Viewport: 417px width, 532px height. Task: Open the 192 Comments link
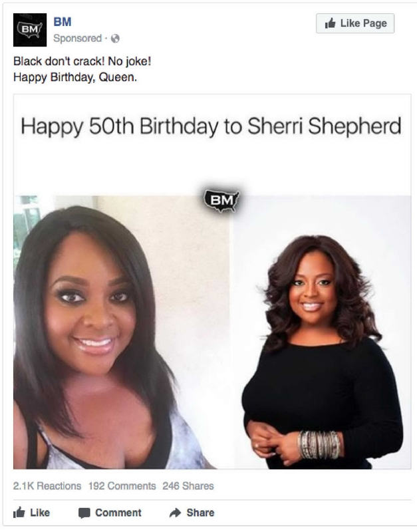click(122, 486)
